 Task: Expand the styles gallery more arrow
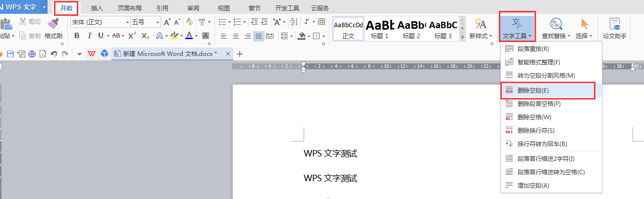pyautogui.click(x=462, y=37)
